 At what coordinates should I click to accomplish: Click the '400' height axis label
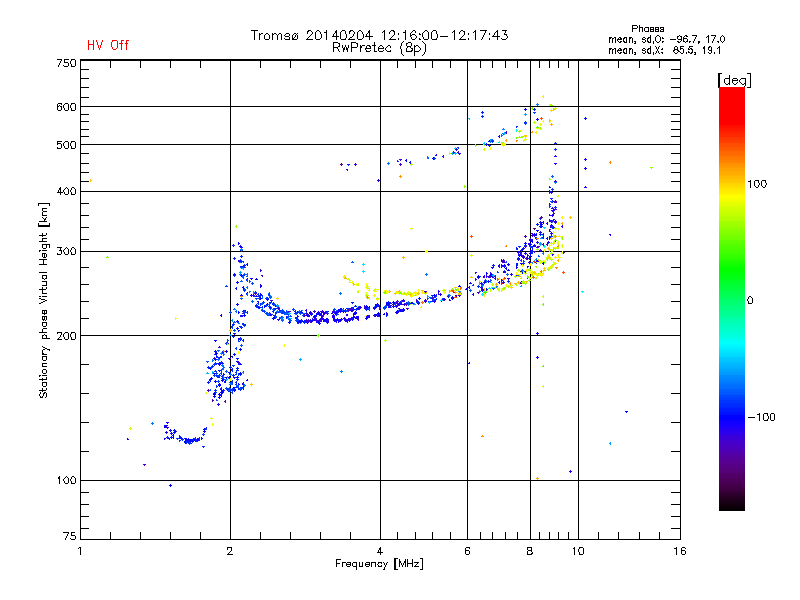pyautogui.click(x=66, y=191)
